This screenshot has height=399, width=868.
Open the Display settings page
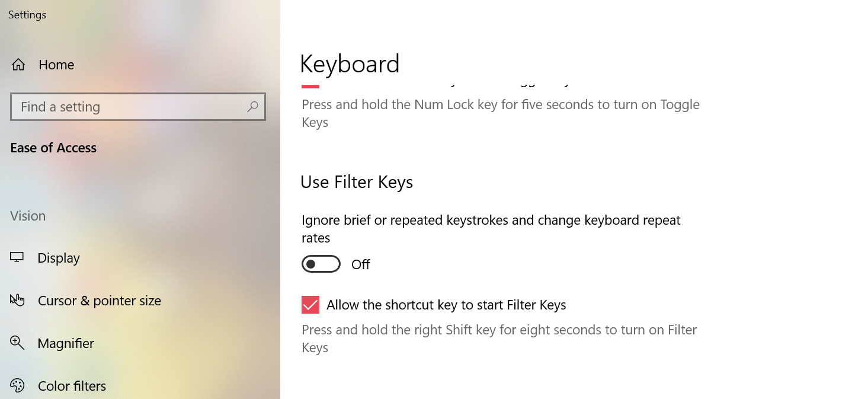coord(59,258)
